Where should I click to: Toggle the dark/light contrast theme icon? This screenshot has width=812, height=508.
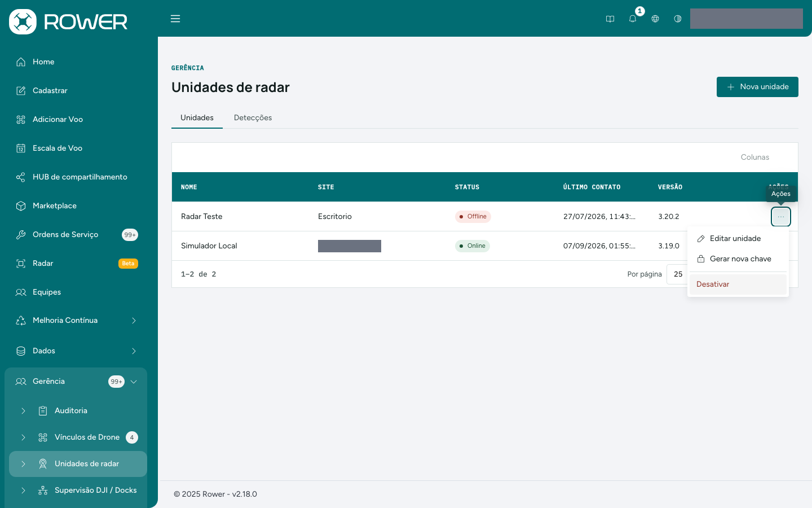678,19
